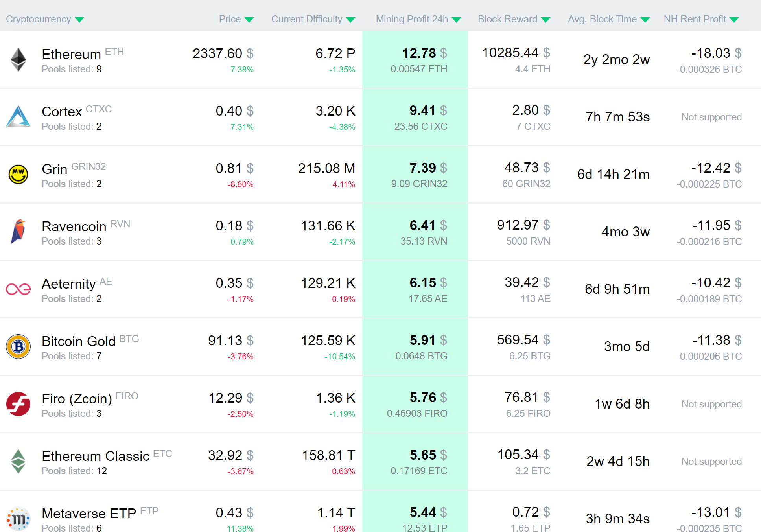Click the Cryptocurrency column header

click(39, 19)
